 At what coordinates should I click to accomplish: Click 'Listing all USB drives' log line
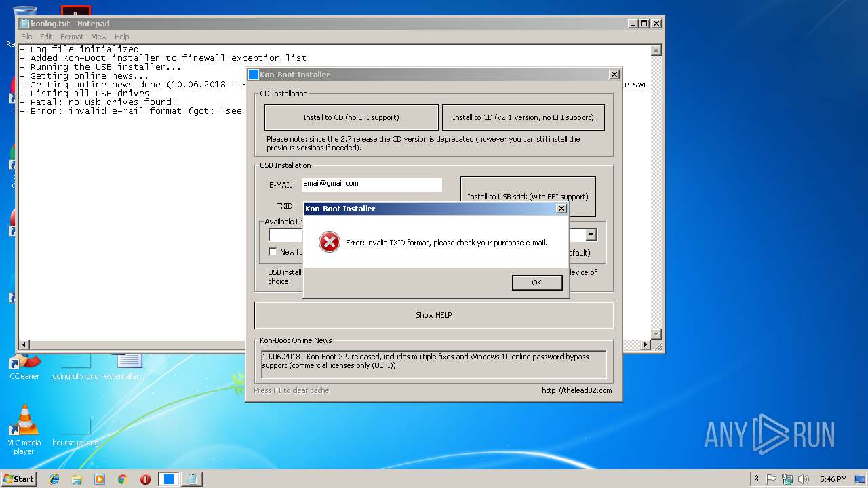[x=85, y=94]
